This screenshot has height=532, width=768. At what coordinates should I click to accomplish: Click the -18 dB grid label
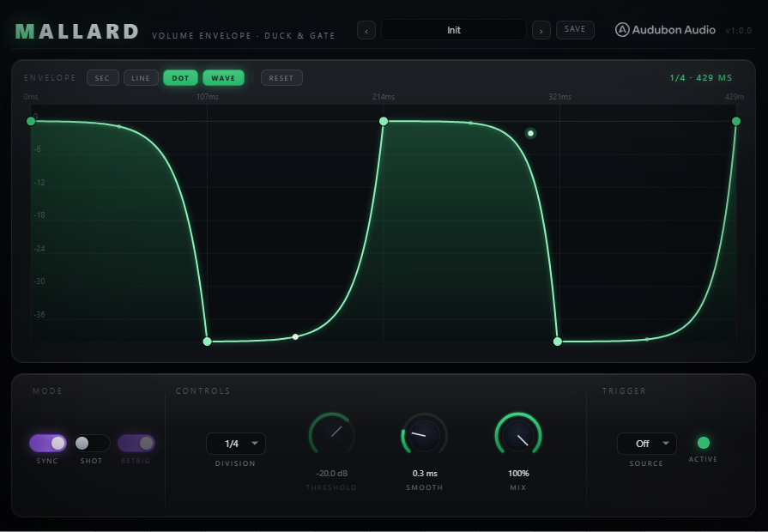tap(39, 215)
